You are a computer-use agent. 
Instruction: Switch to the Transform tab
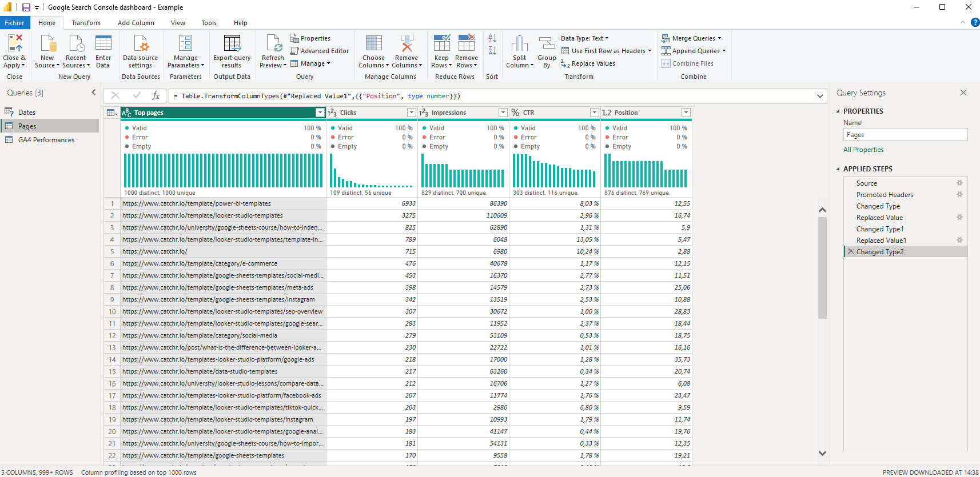click(86, 23)
